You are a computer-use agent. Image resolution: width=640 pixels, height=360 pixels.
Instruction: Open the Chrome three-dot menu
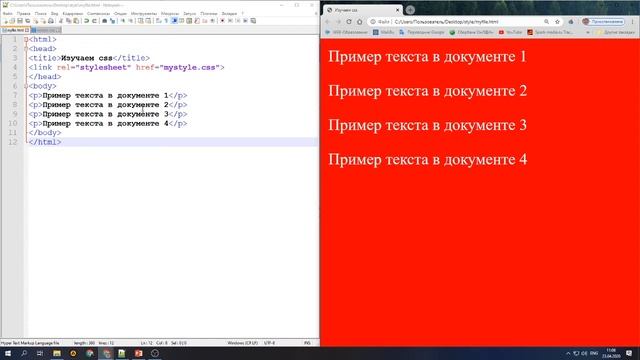pos(633,22)
